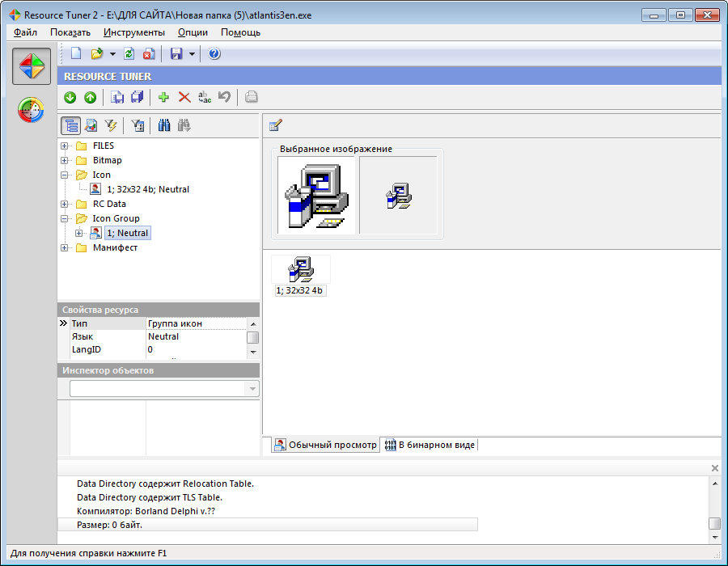The image size is (728, 566).
Task: Open the Помощь menu
Action: point(240,32)
